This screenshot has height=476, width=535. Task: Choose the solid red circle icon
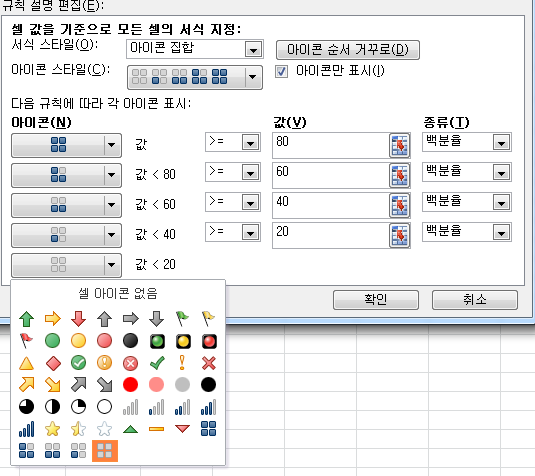click(131, 385)
